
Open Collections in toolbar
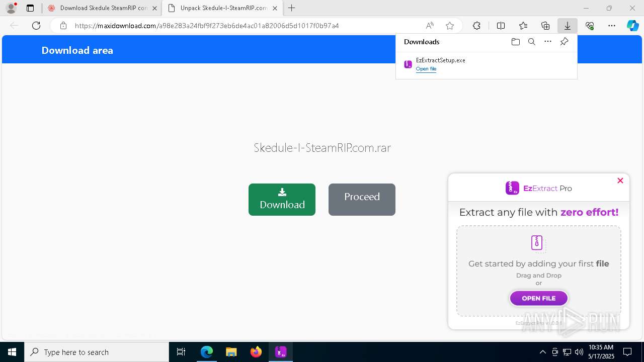coord(545,26)
